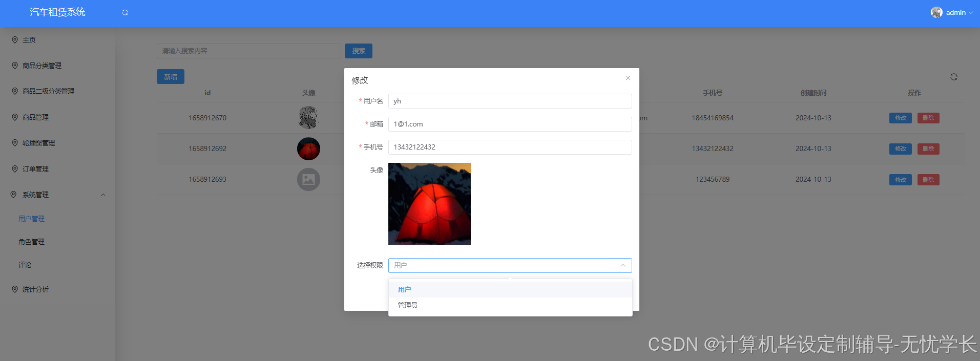Click the 用户名 input containing yh
Image resolution: width=980 pixels, height=361 pixels.
[x=510, y=101]
